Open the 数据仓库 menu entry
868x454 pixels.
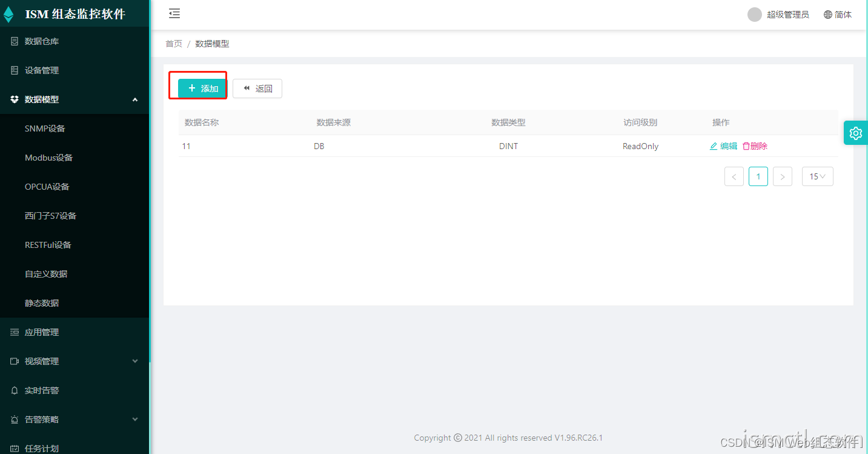pos(75,41)
